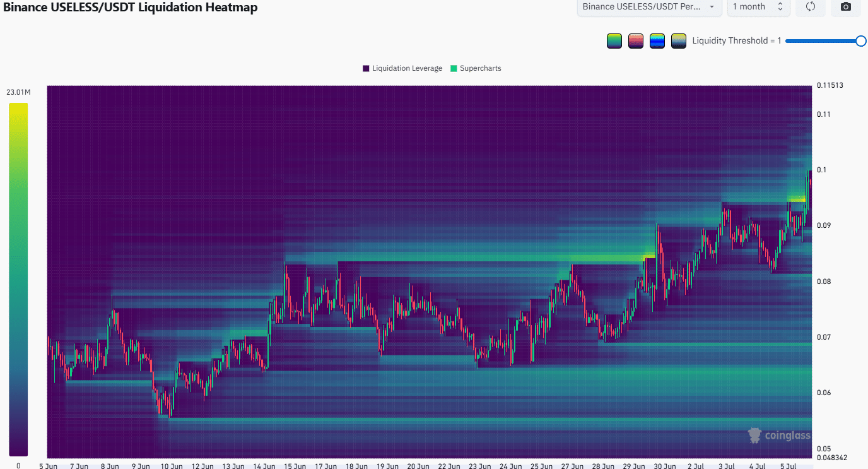The height and width of the screenshot is (469, 868).
Task: Click the 5 Jul date axis label
Action: point(789,466)
